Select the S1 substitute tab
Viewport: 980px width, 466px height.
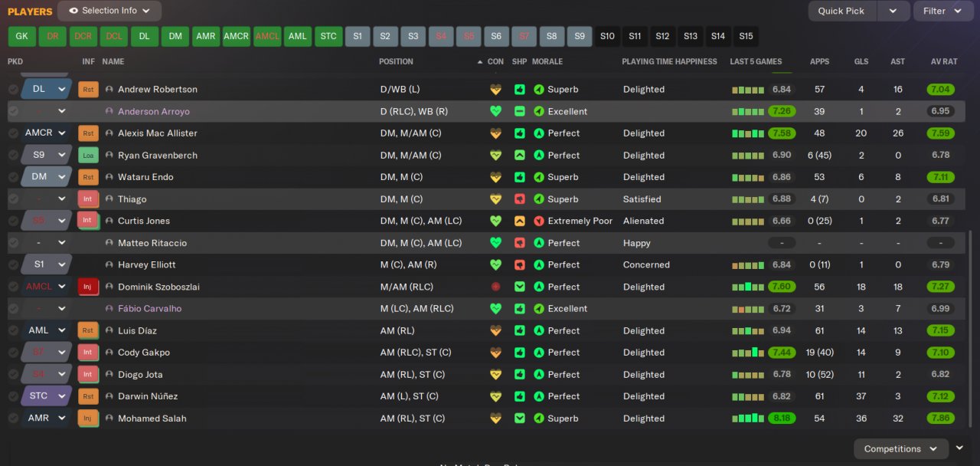click(358, 36)
